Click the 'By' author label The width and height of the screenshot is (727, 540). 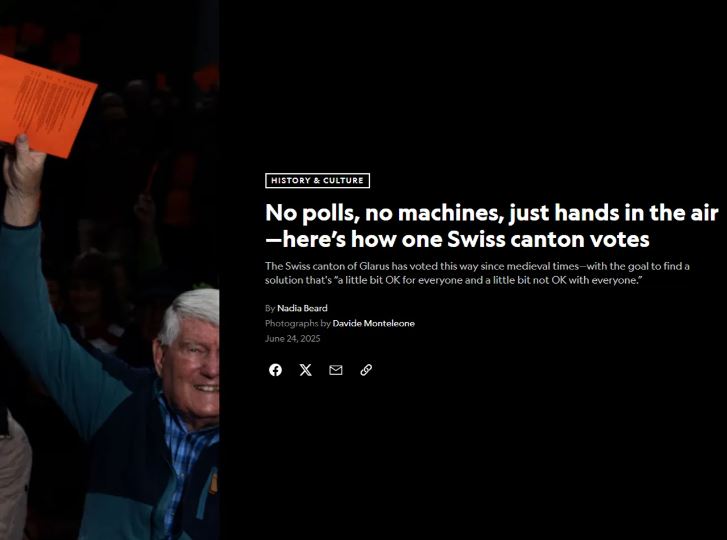[x=270, y=308]
